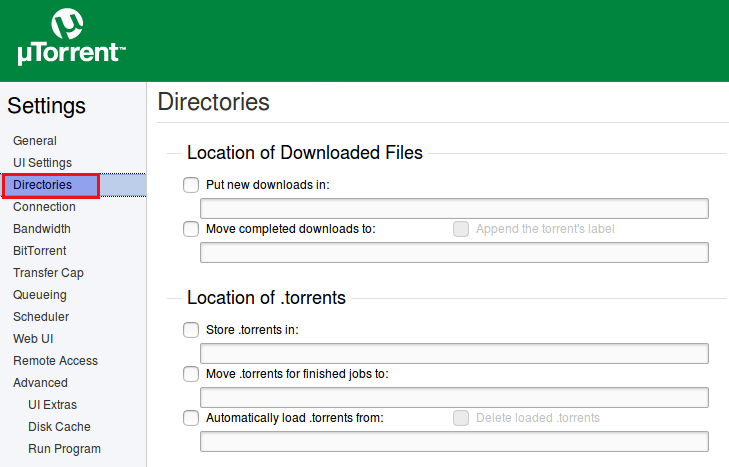Enable 'Move .torrents for finished jobs to'
Screen dimensions: 729x467
pyautogui.click(x=191, y=374)
